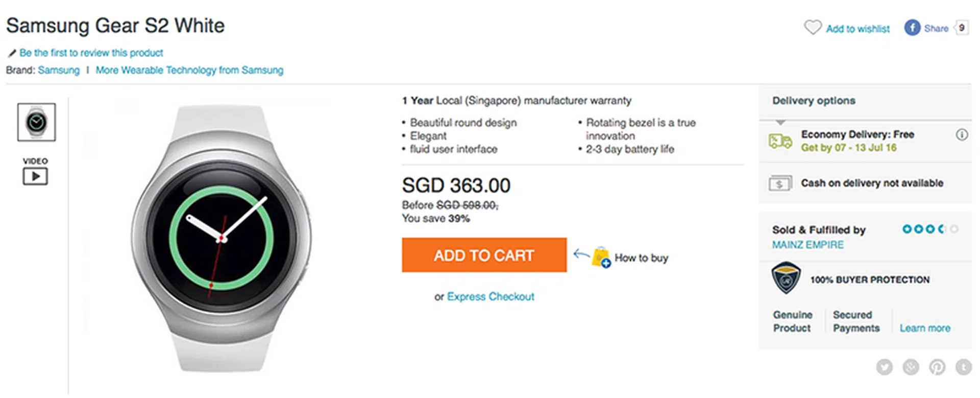980x398 pixels.
Task: Click the economy delivery info icon
Action: [962, 135]
